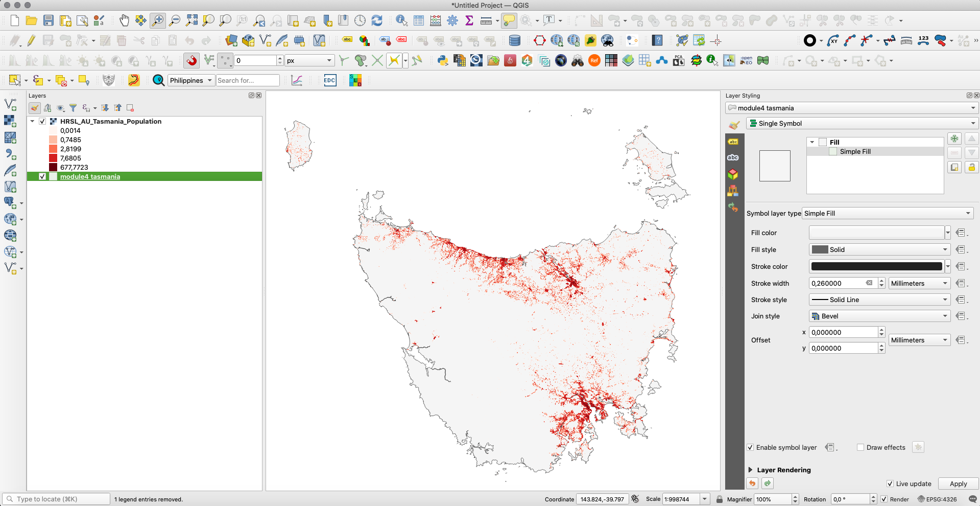
Task: Add a symbol layer with the green plus
Action: click(x=954, y=139)
